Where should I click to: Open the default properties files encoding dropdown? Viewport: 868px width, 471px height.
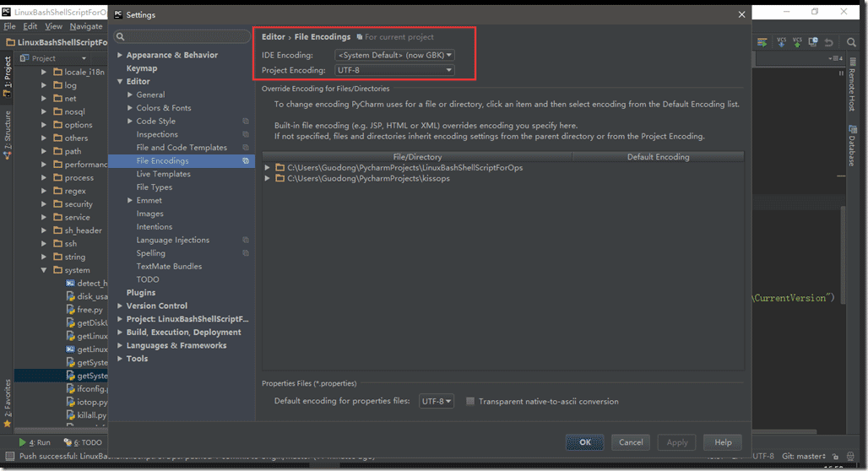[437, 401]
